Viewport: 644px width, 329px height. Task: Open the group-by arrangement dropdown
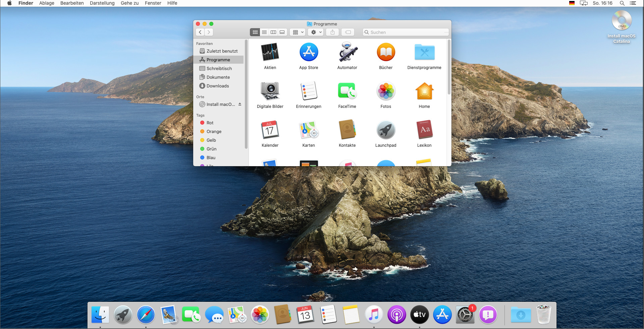coord(298,32)
